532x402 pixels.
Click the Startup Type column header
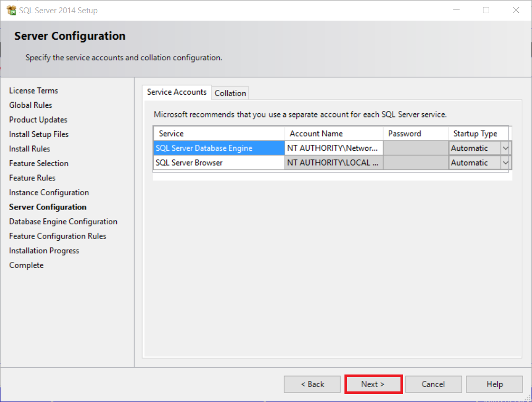(479, 133)
